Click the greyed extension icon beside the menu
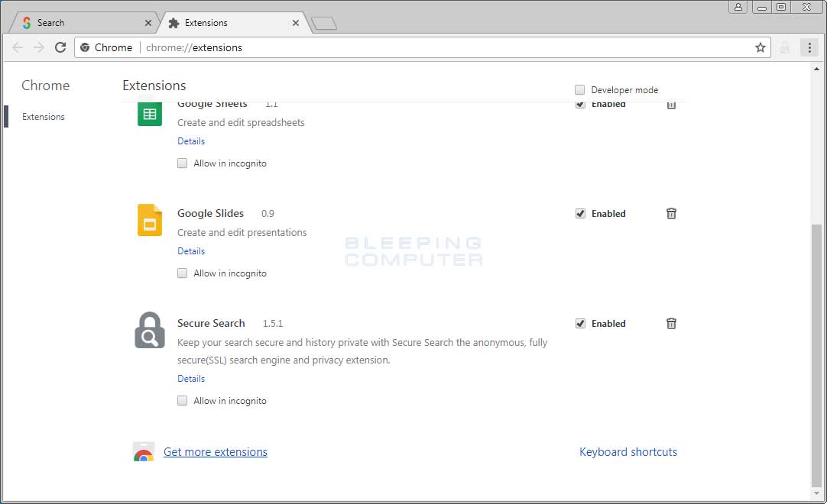The image size is (827, 504). pyautogui.click(x=785, y=47)
